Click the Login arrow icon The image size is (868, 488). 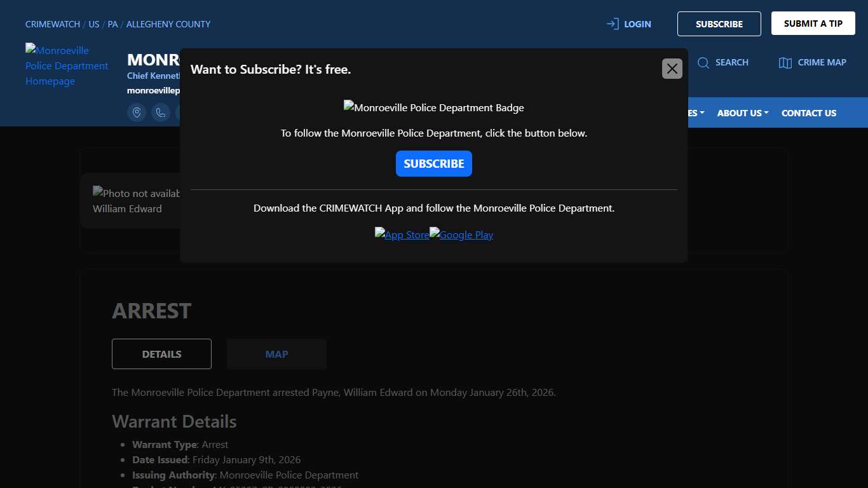[613, 24]
